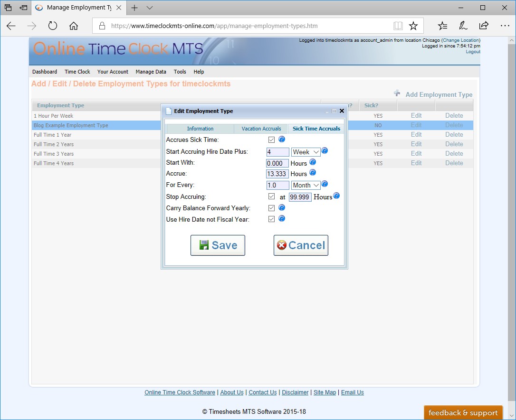This screenshot has width=516, height=420.
Task: Click the Cancel button
Action: [301, 245]
